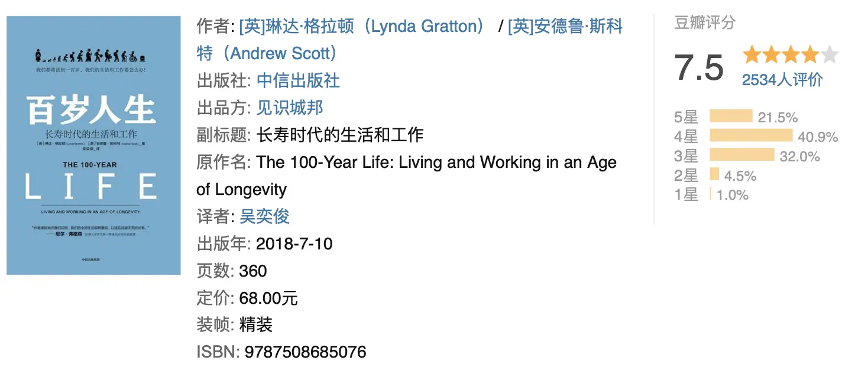Open the 见识城邦 producer link
868x370 pixels.
point(290,108)
